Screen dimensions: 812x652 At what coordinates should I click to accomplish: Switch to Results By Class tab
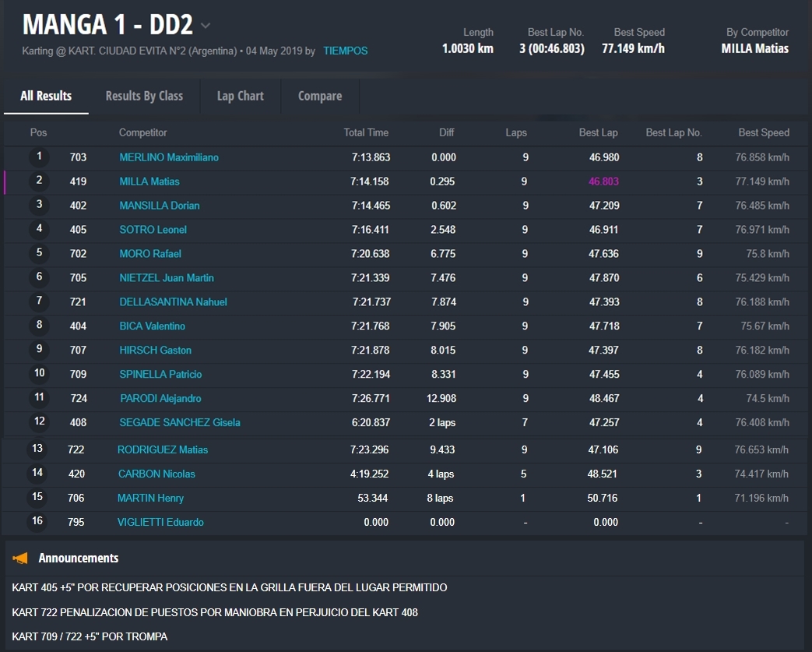coord(144,96)
